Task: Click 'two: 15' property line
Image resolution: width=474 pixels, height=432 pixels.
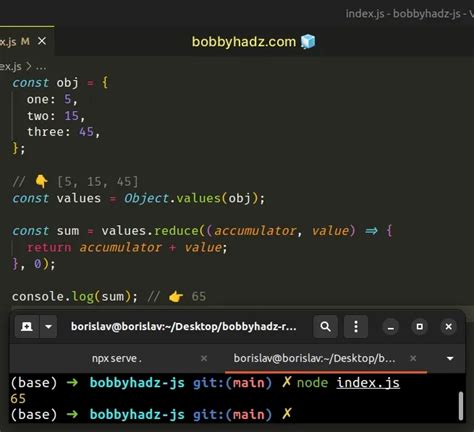Action: 56,116
